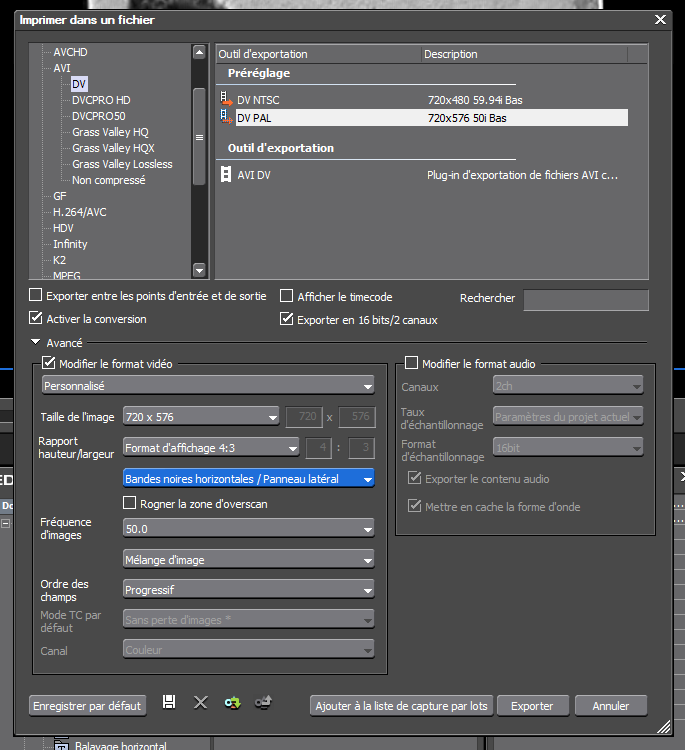Select DV under AVI in the tree

pos(79,84)
